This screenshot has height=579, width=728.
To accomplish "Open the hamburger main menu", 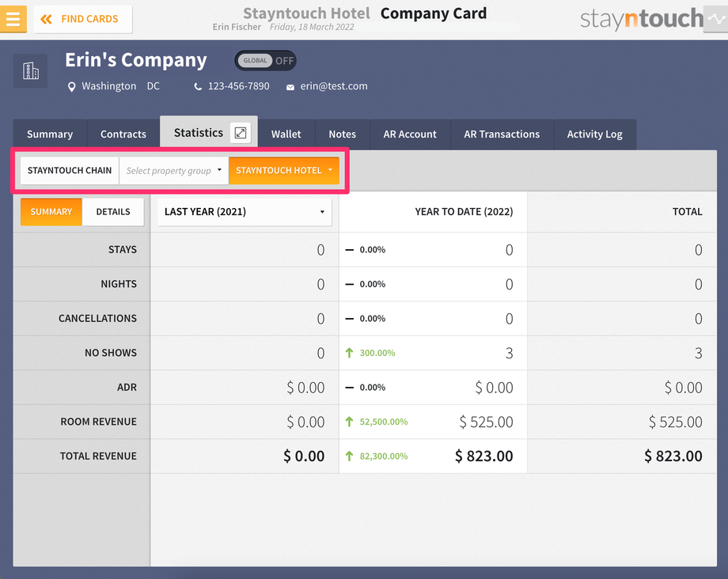I will (13, 19).
